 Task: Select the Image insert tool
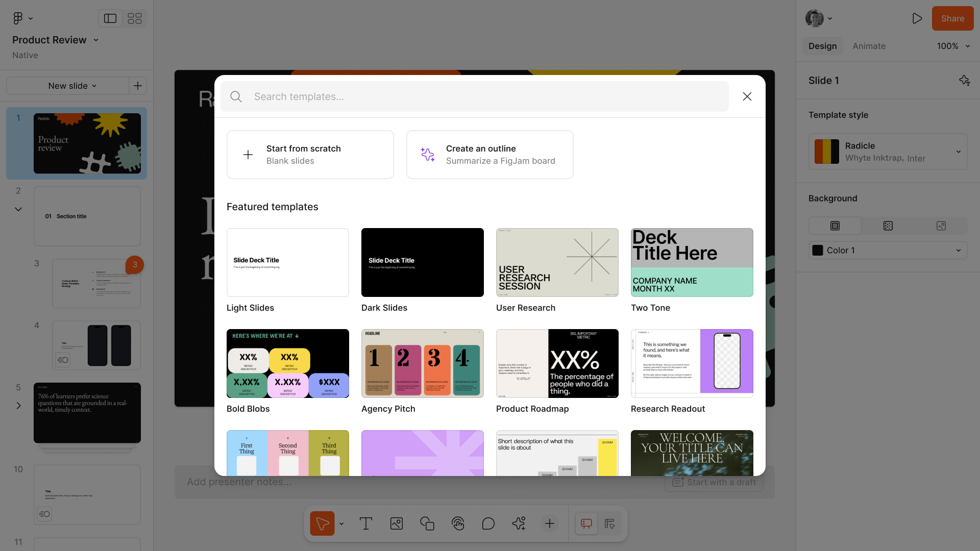397,523
